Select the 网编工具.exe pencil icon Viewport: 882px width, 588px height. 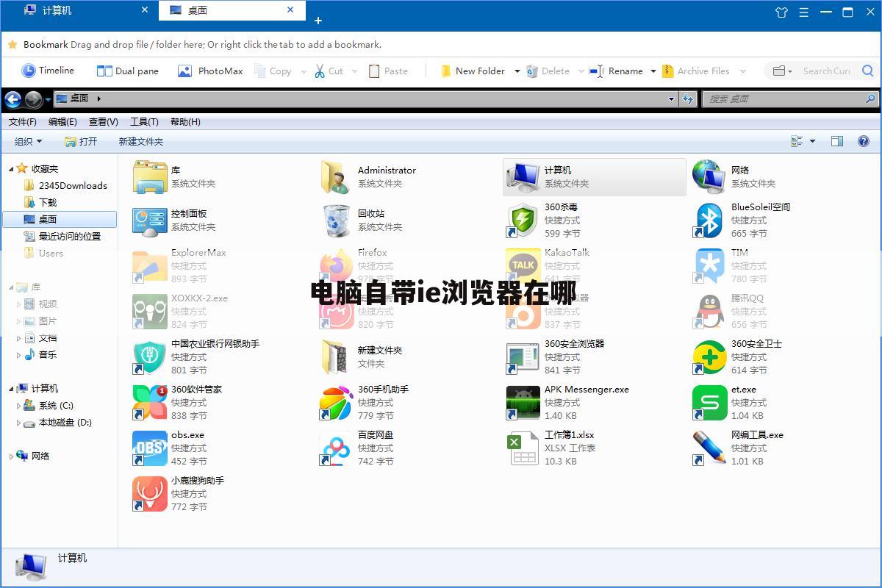coord(710,448)
